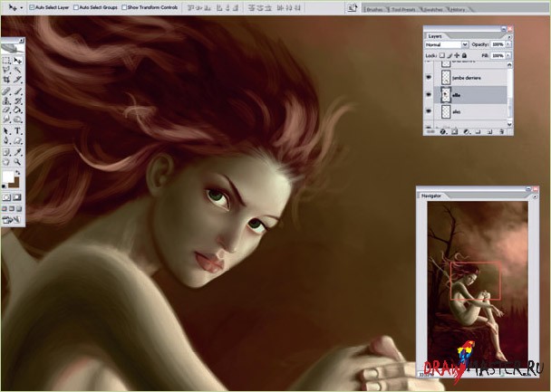
Task: Select the Blur tool
Action: (6, 120)
